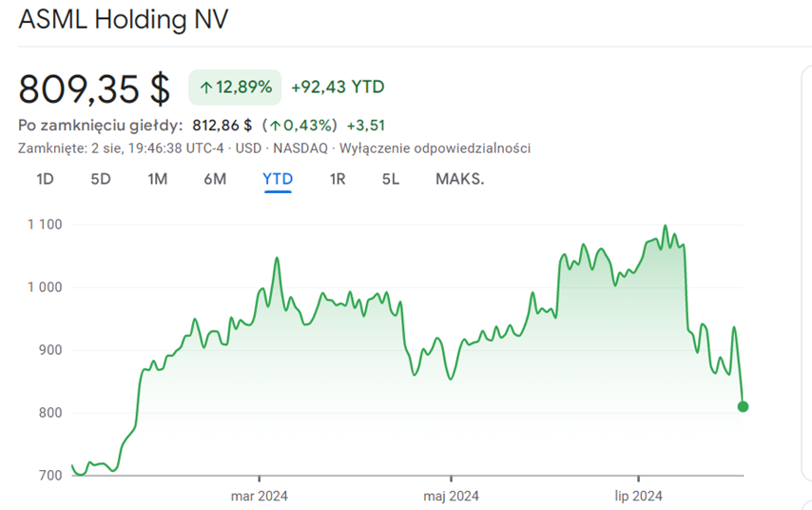Click the lip 2024 axis label

pyautogui.click(x=637, y=495)
